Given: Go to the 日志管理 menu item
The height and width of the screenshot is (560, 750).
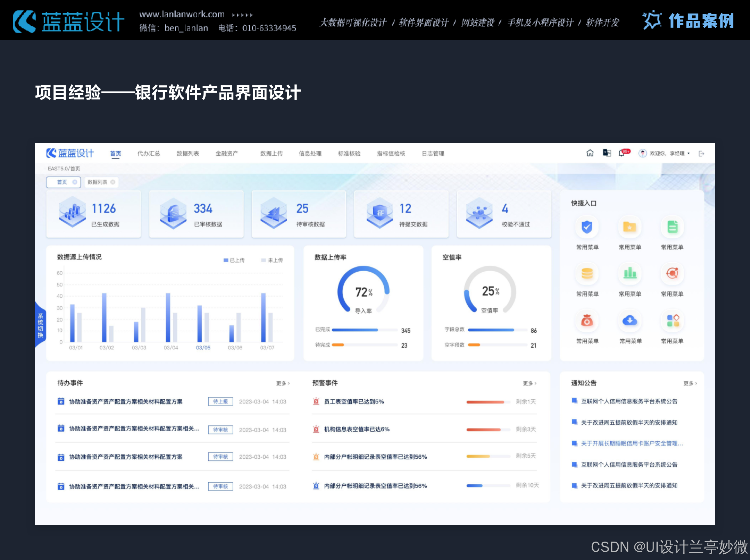Looking at the screenshot, I should click(433, 153).
